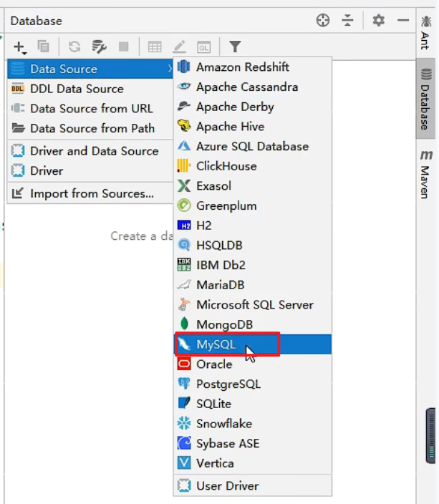This screenshot has width=439, height=504.
Task: Click the Refresh toolbar icon
Action: pos(74,47)
